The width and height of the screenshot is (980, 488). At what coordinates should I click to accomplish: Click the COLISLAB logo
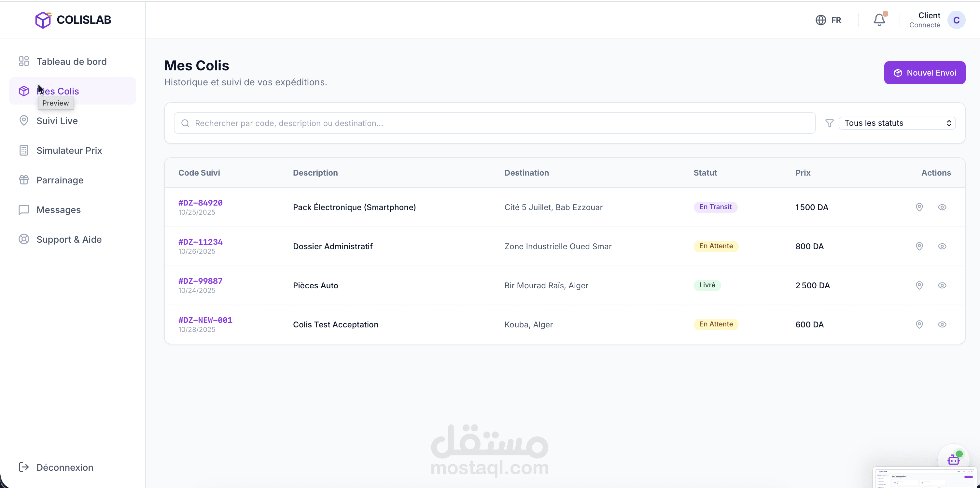tap(73, 20)
